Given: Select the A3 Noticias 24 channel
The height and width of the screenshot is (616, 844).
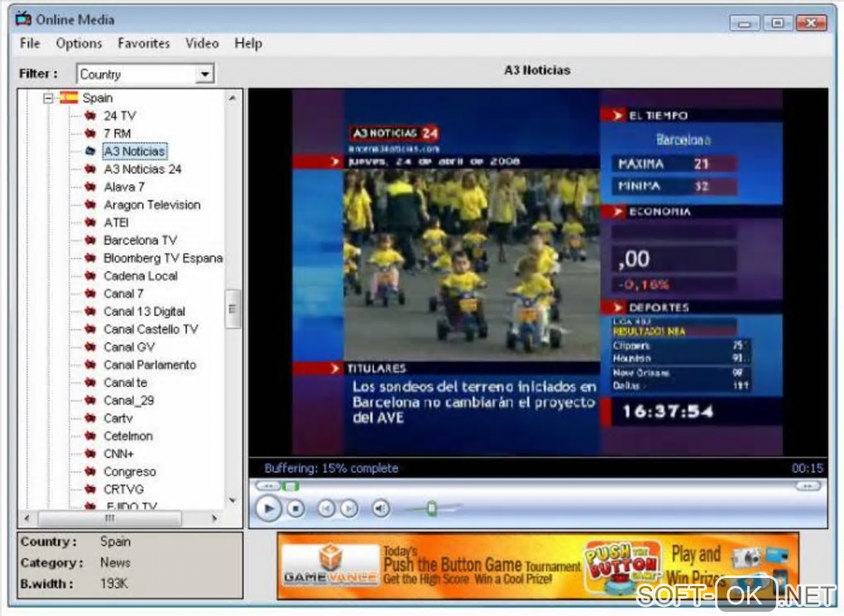Looking at the screenshot, I should click(142, 169).
